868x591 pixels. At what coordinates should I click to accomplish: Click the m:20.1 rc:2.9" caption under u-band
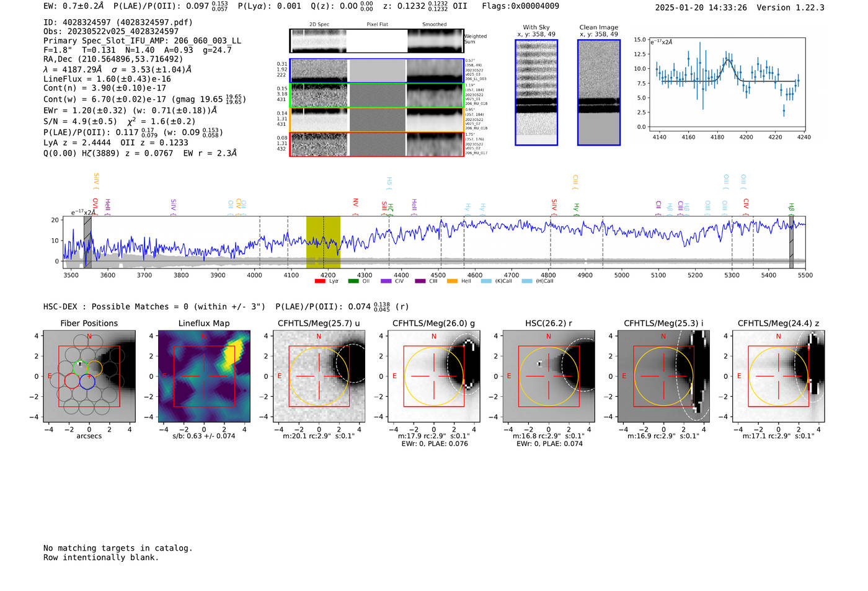point(319,436)
